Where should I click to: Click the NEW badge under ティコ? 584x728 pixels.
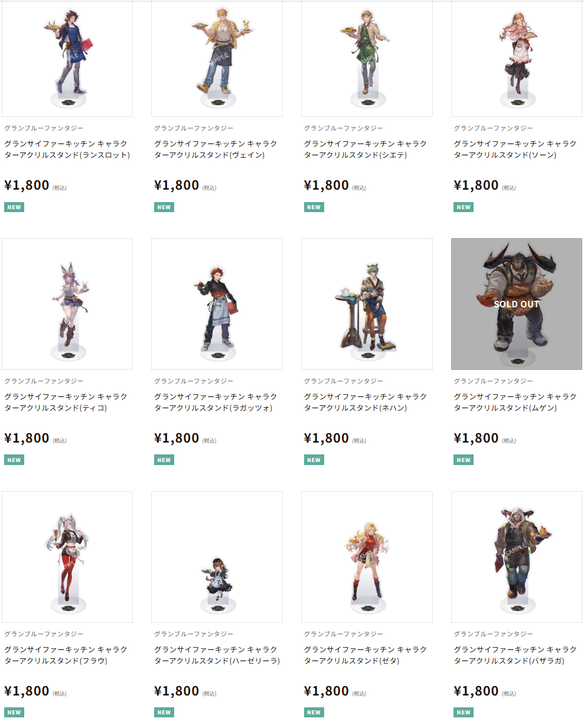(14, 460)
